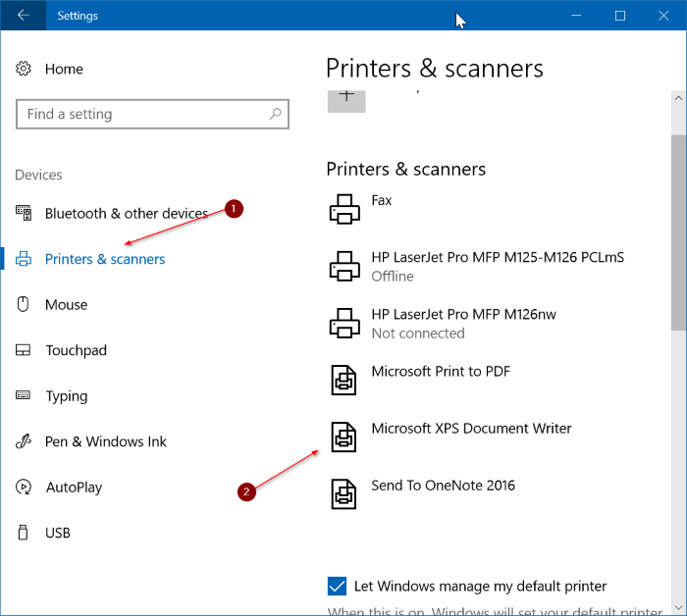Click the Pen & Windows Ink icon
This screenshot has width=687, height=616.
pyautogui.click(x=24, y=440)
